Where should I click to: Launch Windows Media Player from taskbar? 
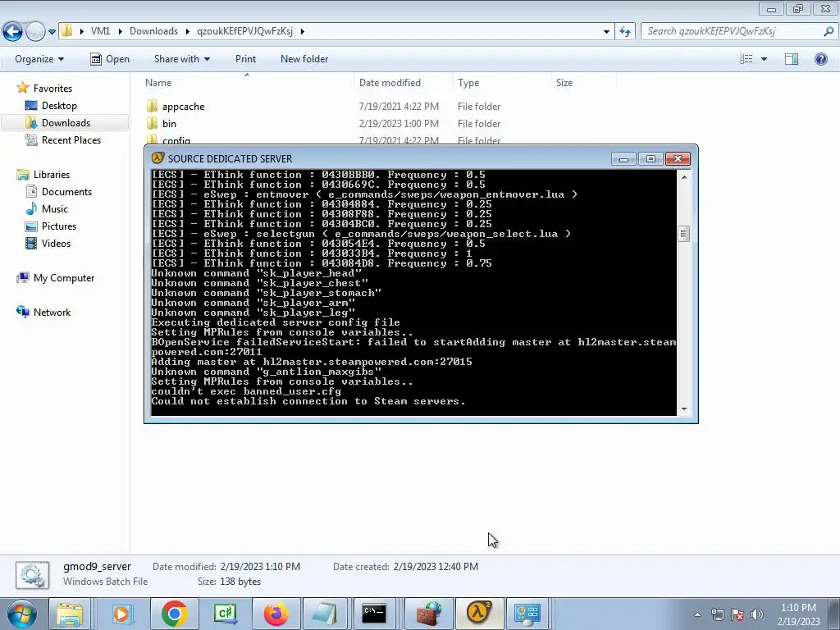tap(121, 614)
